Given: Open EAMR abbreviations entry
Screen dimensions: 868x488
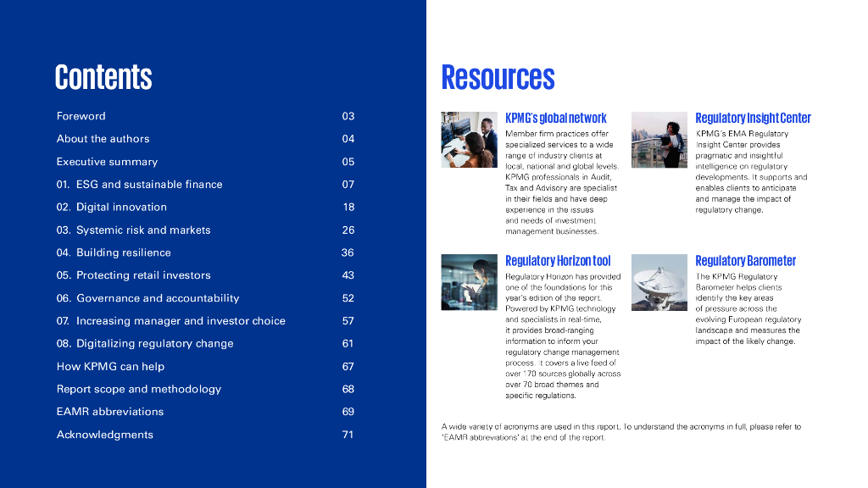Looking at the screenshot, I should click(x=110, y=412).
